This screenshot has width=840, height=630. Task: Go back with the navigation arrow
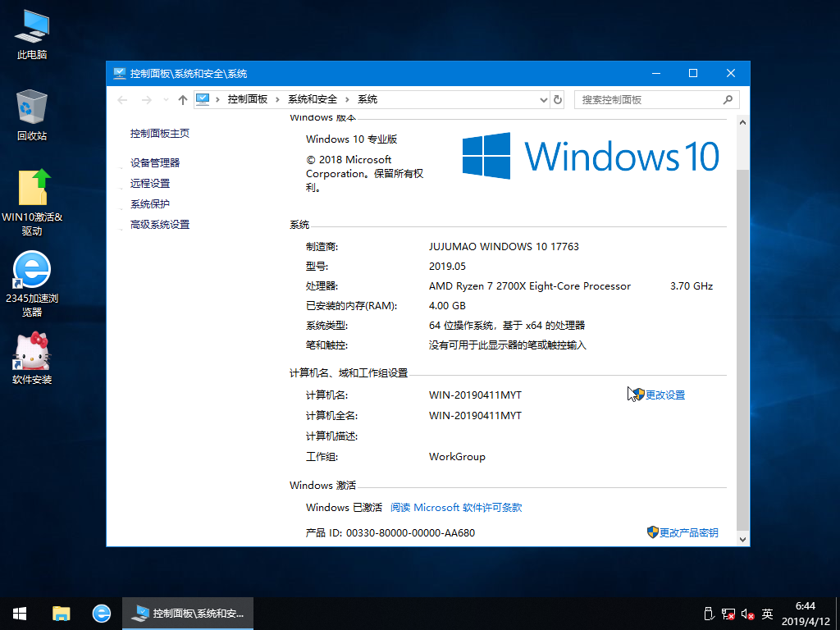[122, 99]
